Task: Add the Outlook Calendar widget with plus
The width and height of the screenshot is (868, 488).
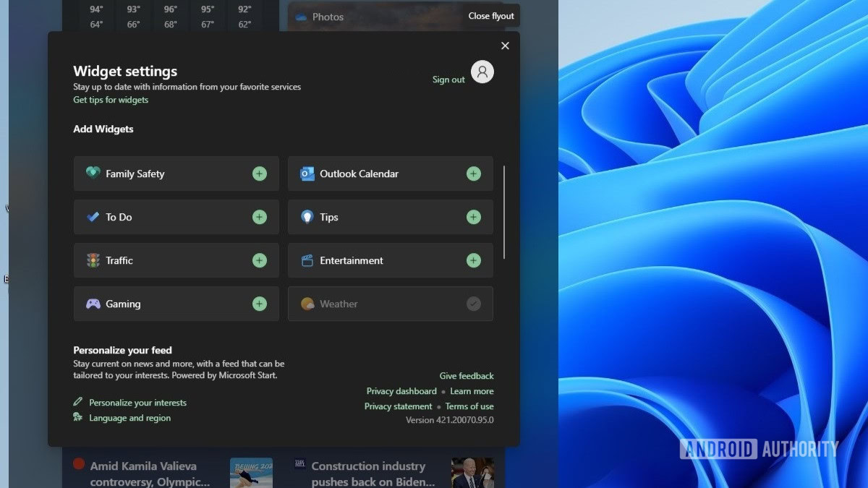Action: click(x=474, y=174)
